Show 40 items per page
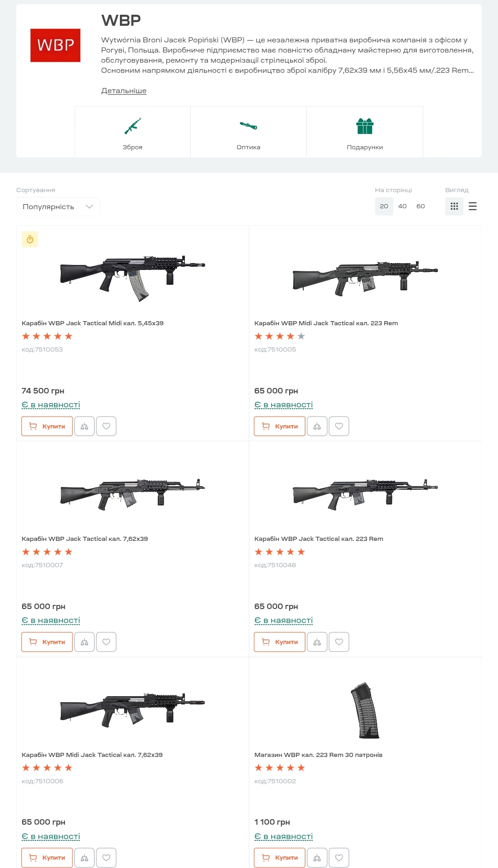 (402, 206)
